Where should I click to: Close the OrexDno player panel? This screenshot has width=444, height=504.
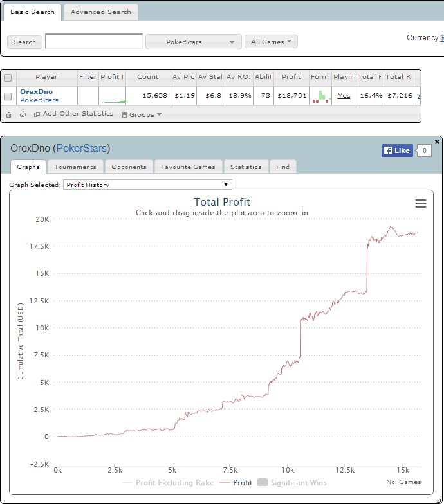(438, 141)
